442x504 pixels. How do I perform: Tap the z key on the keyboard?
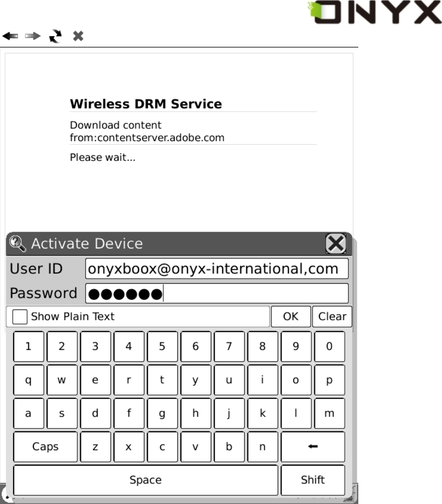point(95,447)
